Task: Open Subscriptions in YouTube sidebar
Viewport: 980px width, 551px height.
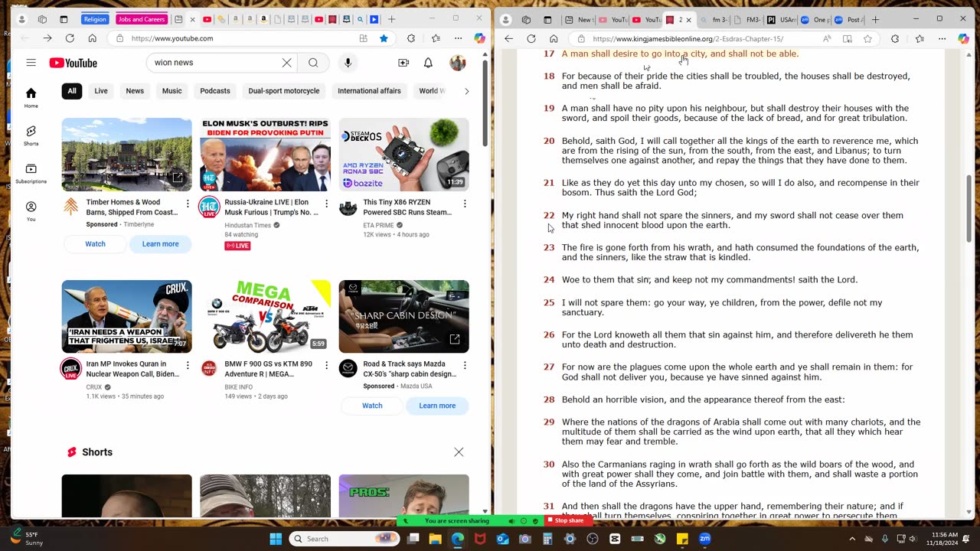Action: click(x=31, y=173)
